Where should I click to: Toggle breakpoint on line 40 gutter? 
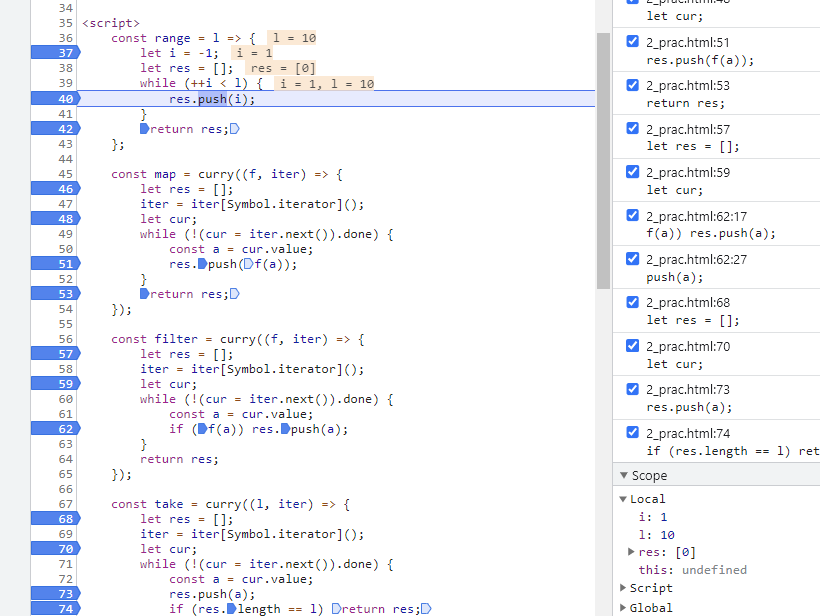click(x=55, y=99)
